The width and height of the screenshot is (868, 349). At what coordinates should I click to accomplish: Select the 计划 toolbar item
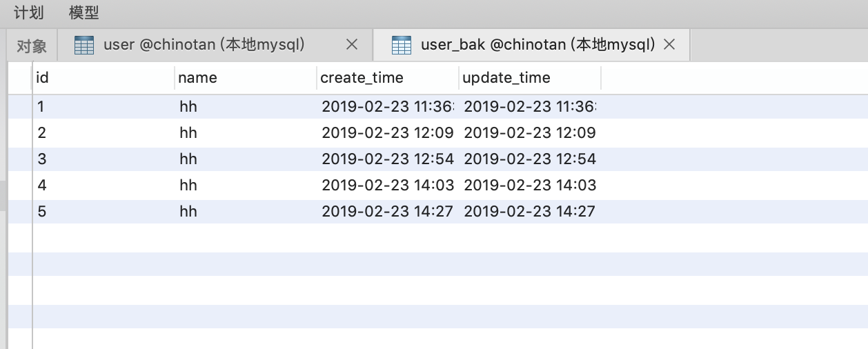pyautogui.click(x=29, y=13)
